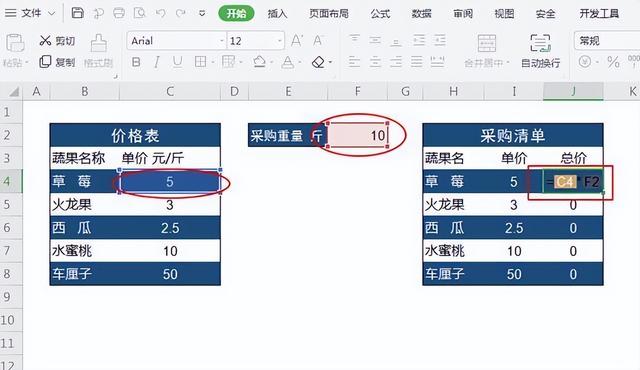Open the Arial font name dropdown

(x=222, y=41)
